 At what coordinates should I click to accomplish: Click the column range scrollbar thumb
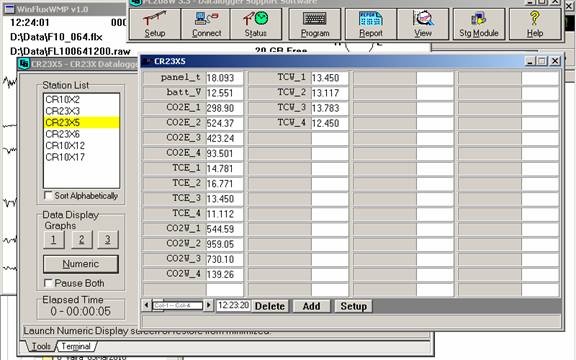pyautogui.click(x=177, y=305)
